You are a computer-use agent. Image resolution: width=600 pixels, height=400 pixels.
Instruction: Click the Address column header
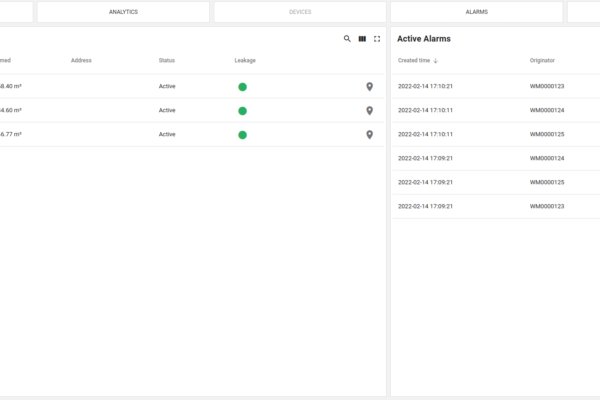(x=81, y=61)
